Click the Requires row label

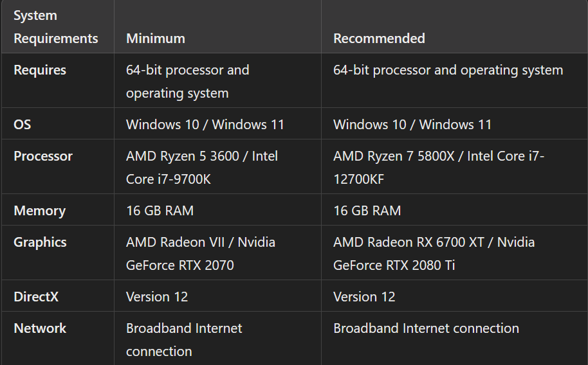click(40, 70)
